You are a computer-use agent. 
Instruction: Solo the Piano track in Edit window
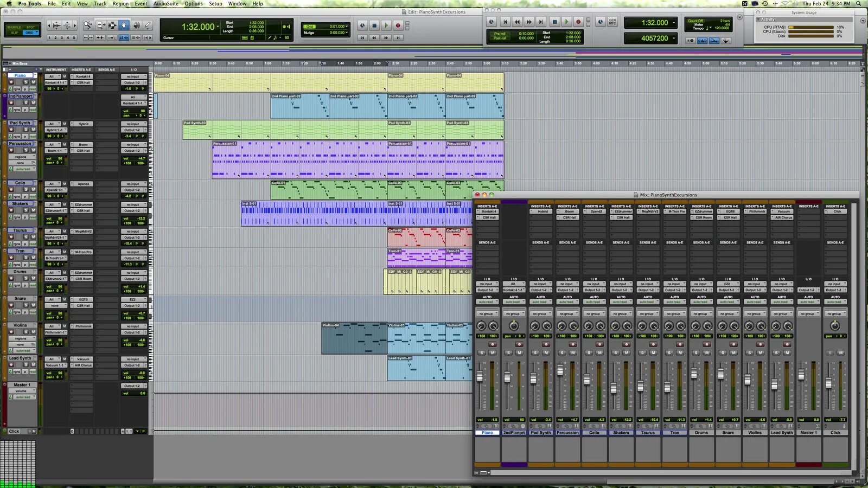[x=25, y=82]
